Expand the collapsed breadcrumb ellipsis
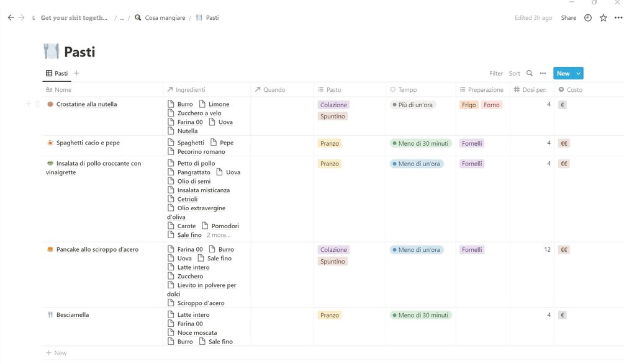 click(122, 18)
